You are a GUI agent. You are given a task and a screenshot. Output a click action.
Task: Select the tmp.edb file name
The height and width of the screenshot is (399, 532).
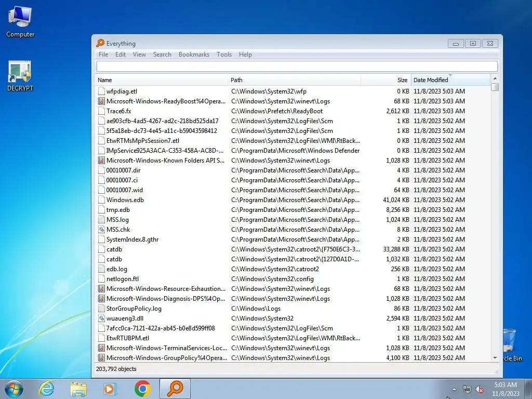118,210
